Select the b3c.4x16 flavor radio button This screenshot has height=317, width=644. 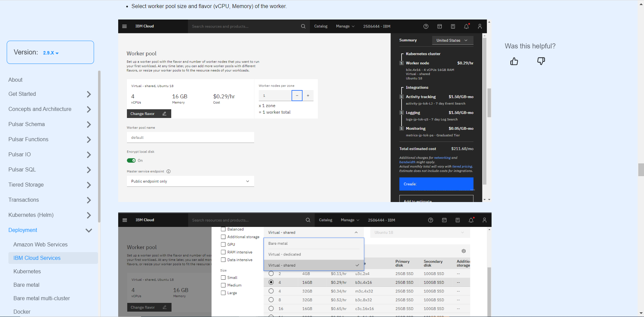click(x=271, y=282)
